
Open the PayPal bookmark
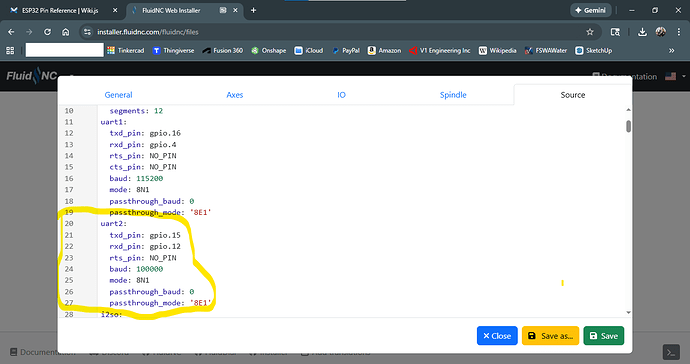pyautogui.click(x=346, y=51)
